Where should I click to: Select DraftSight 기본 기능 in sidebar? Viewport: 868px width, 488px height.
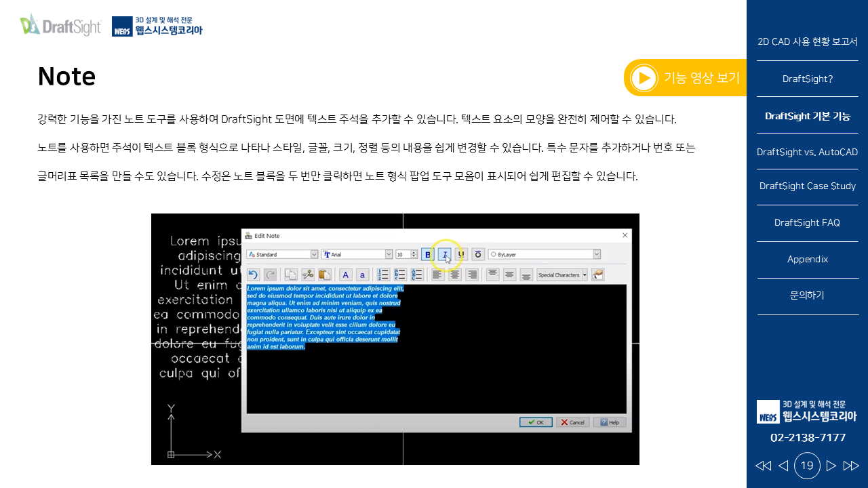807,116
